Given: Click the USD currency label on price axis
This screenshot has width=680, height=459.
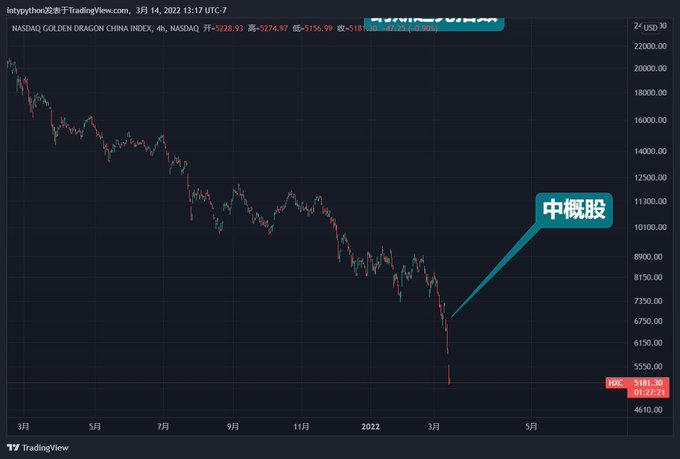Looking at the screenshot, I should [650, 28].
